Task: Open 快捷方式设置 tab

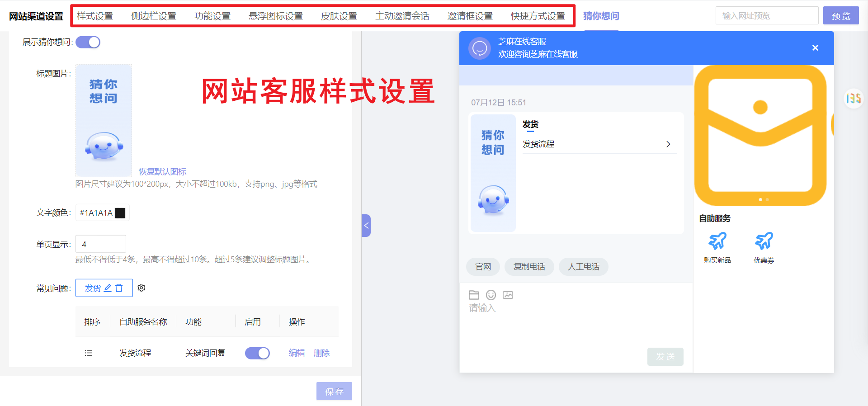Action: coord(538,16)
